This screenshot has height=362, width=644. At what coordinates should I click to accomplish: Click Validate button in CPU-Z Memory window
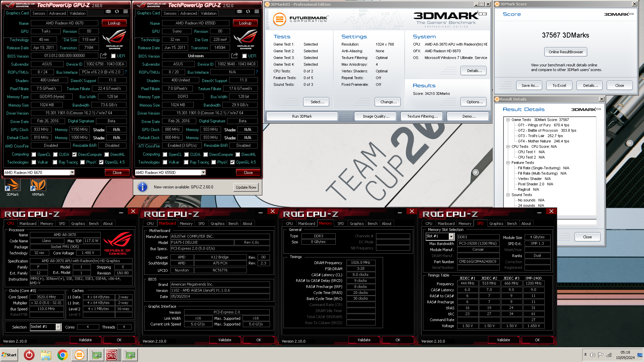(364, 340)
